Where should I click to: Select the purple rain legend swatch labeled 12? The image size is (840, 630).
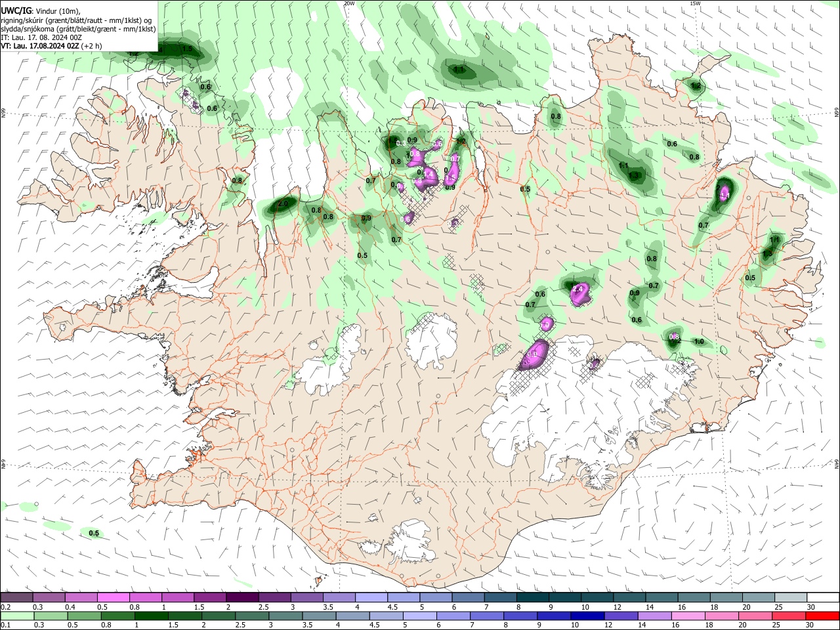621,616
